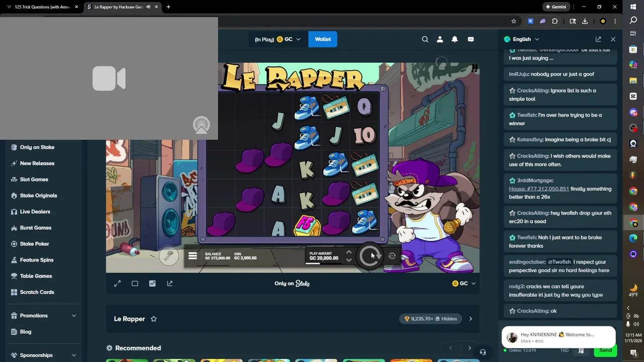Open Windows notification center
The height and width of the screenshot is (362, 644).
click(633, 352)
